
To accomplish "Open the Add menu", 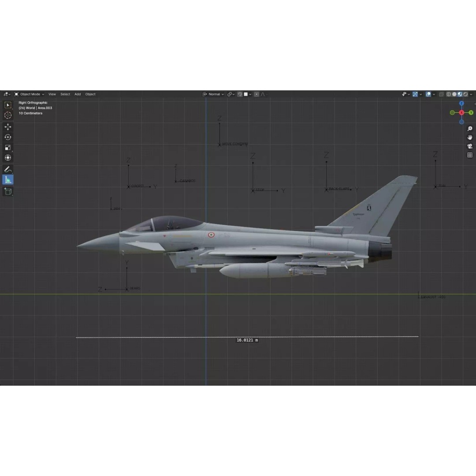I will 78,94.
